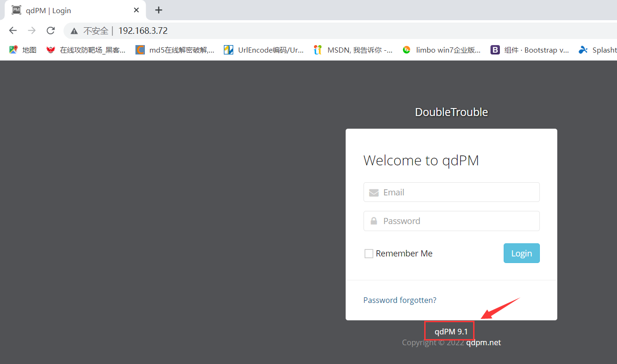
Task: Click the qdPM 9.1 version text
Action: pos(451,332)
